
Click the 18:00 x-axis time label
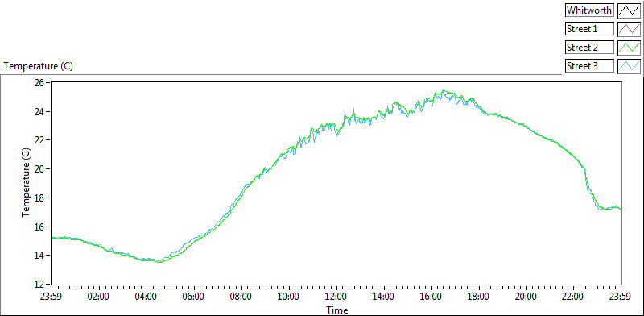click(x=479, y=297)
